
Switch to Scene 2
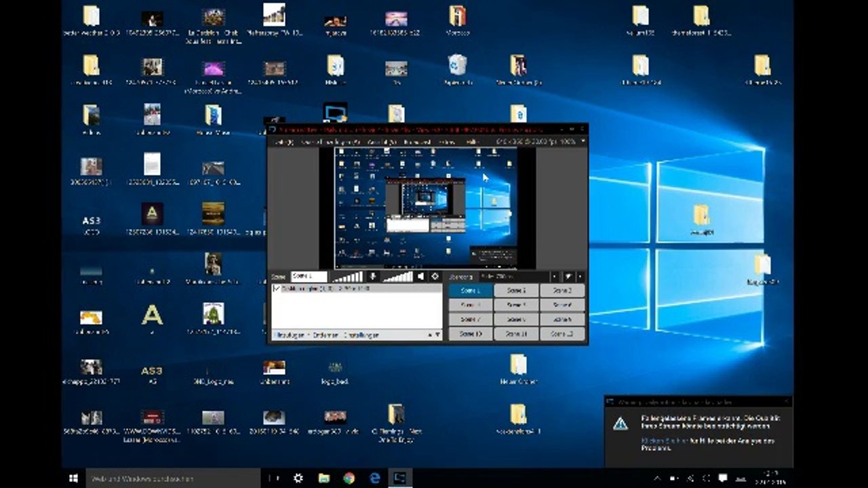tap(516, 290)
